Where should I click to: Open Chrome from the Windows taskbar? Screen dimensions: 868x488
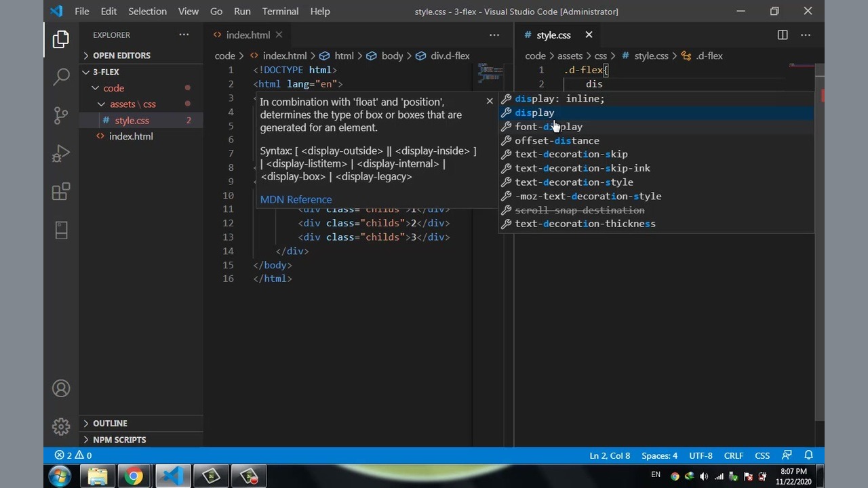click(134, 476)
